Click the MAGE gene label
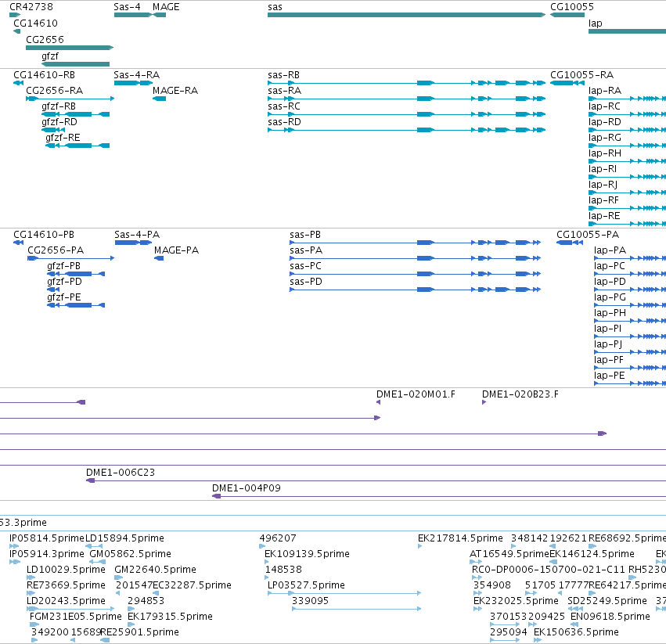The height and width of the screenshot is (644, 666). [166, 7]
